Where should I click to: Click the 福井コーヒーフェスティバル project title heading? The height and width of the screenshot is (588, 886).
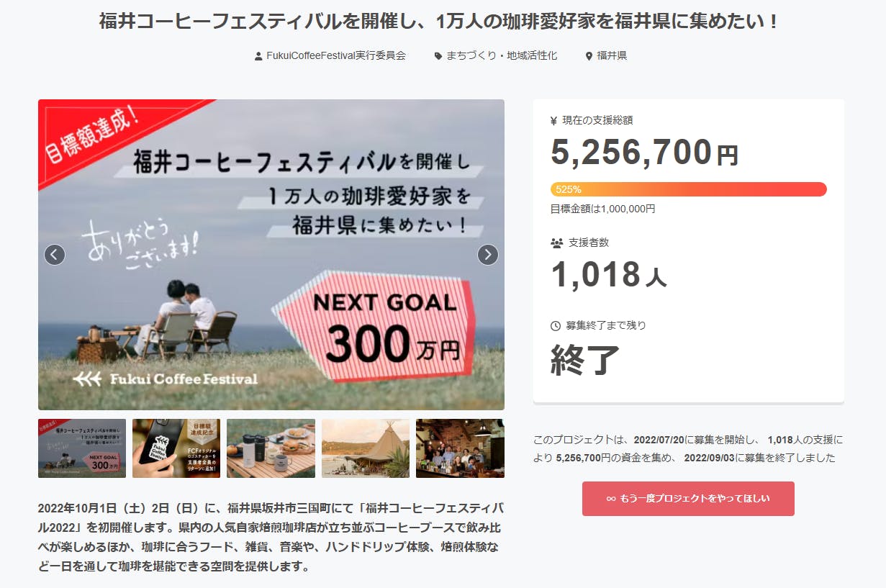[x=439, y=22]
